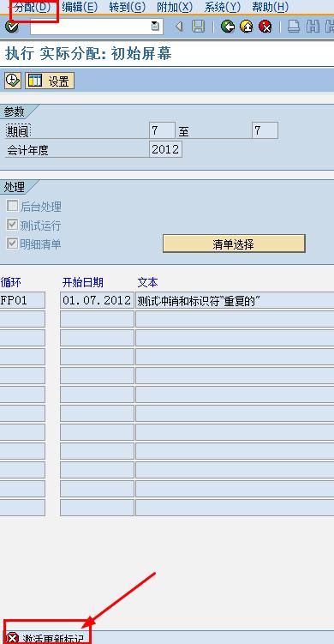Open the 转到(G) menu
This screenshot has width=334, height=644.
[x=128, y=7]
